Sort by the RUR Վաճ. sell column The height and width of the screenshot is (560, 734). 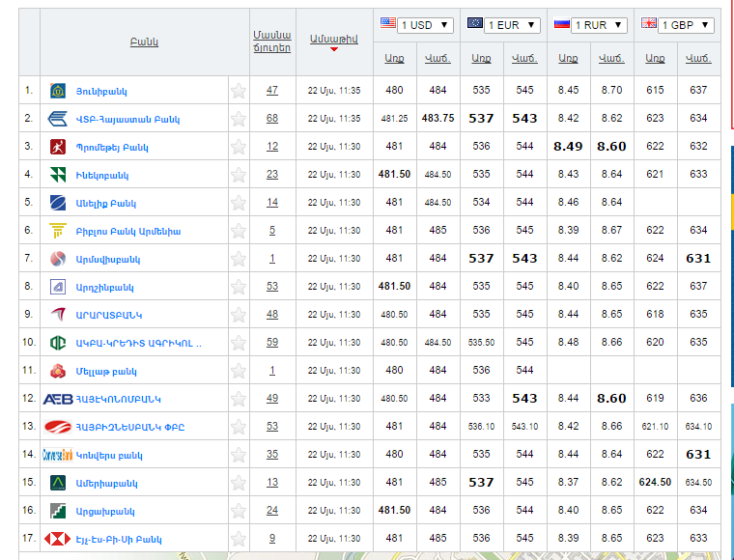[x=611, y=59]
